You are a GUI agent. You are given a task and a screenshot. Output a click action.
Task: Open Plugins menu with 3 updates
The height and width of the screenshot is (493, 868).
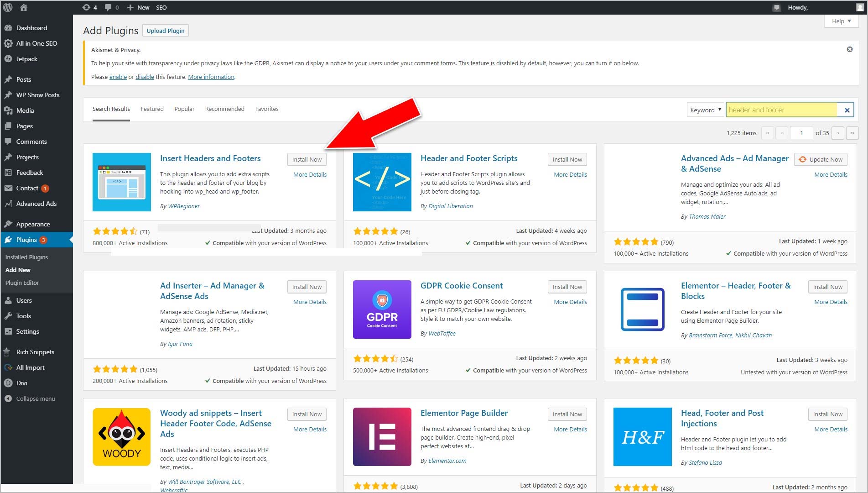point(36,240)
